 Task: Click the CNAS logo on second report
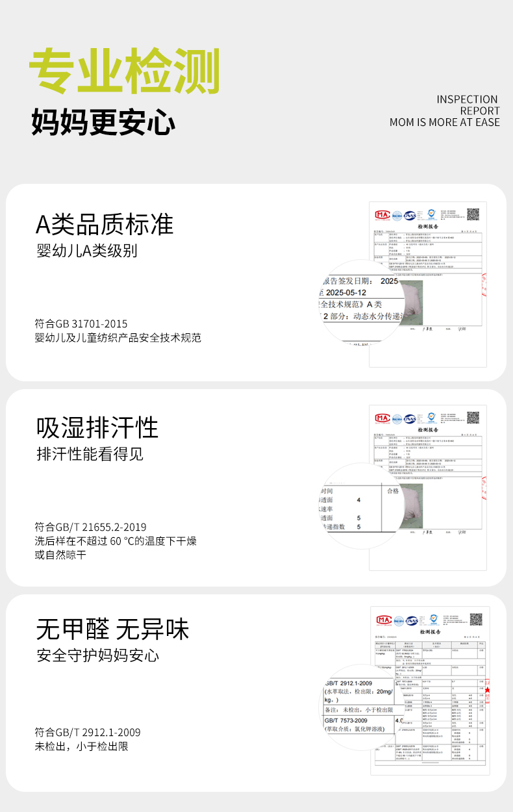[410, 418]
